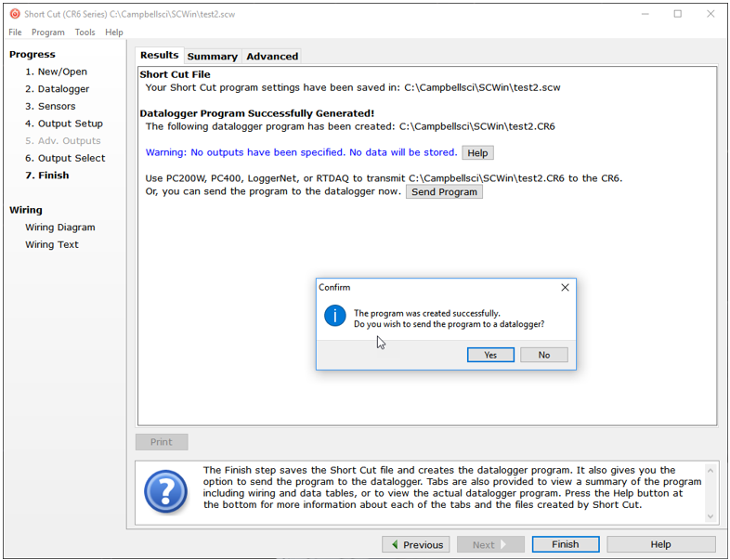Click the Short Cut app icon in title bar

click(15, 14)
